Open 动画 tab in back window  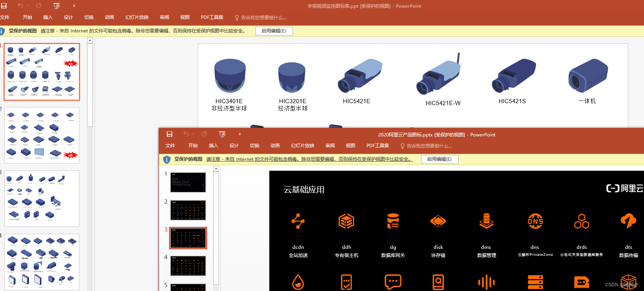[110, 17]
